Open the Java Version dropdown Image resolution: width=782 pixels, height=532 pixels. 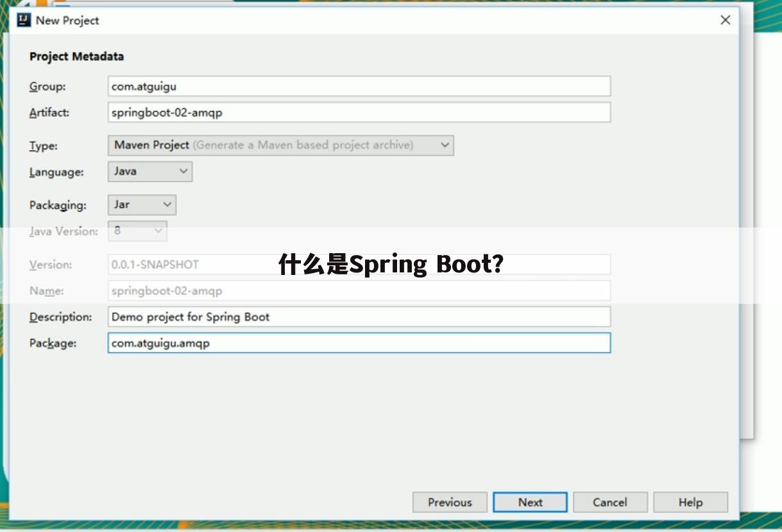137,231
